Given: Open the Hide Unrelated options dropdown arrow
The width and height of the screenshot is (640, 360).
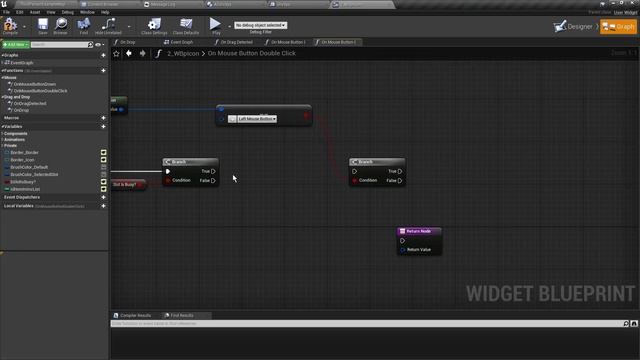Looking at the screenshot, I should click(x=129, y=27).
